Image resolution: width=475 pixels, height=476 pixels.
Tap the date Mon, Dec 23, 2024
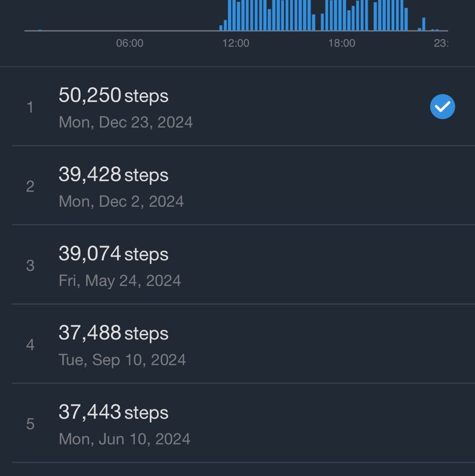[125, 122]
